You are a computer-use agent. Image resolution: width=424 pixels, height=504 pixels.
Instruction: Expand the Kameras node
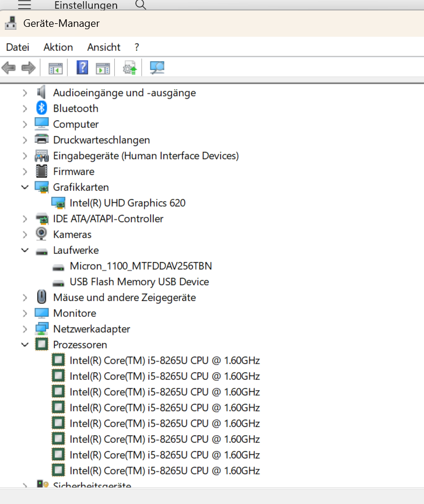tap(24, 235)
